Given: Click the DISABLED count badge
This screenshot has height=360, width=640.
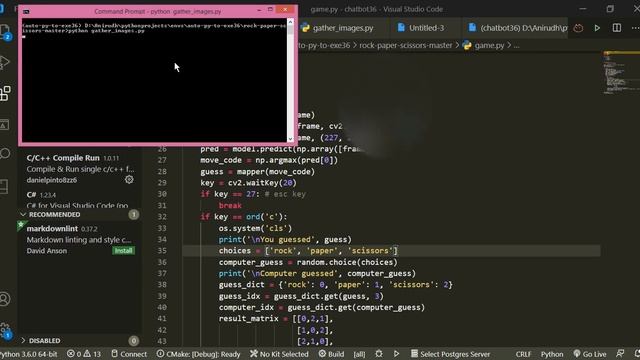Looking at the screenshot, I should pos(133,340).
